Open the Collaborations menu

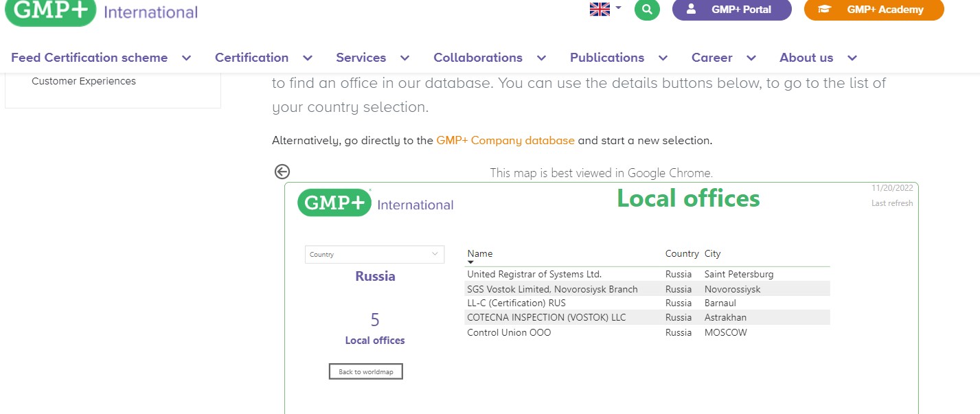(x=478, y=58)
